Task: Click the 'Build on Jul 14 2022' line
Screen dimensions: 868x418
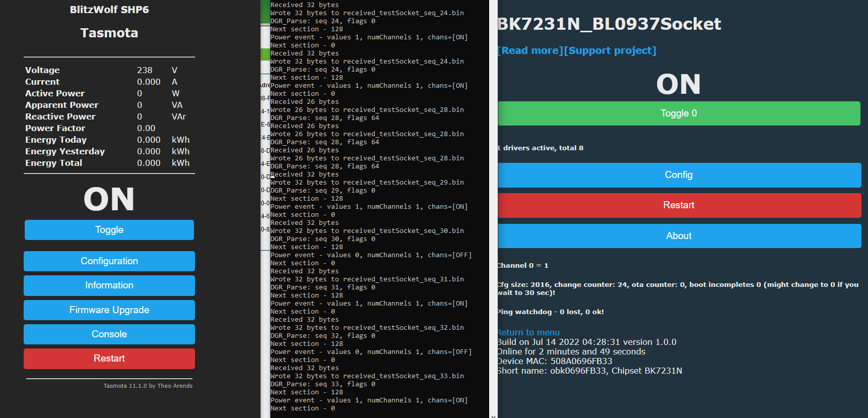Action: (x=587, y=342)
